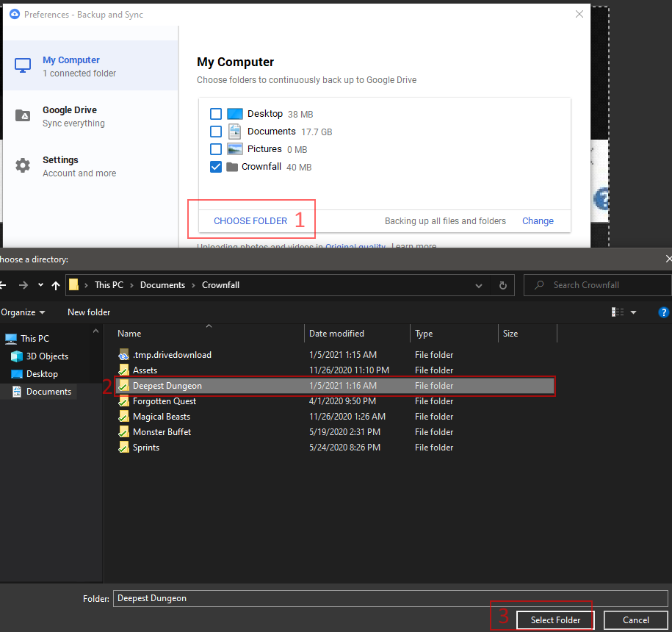Image resolution: width=672 pixels, height=632 pixels.
Task: Click the My Computer monitor icon
Action: [x=23, y=66]
